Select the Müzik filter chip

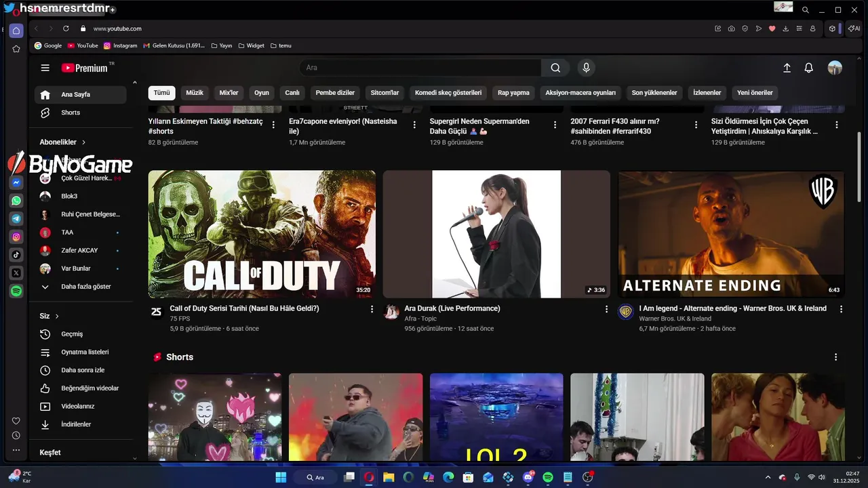tap(195, 93)
